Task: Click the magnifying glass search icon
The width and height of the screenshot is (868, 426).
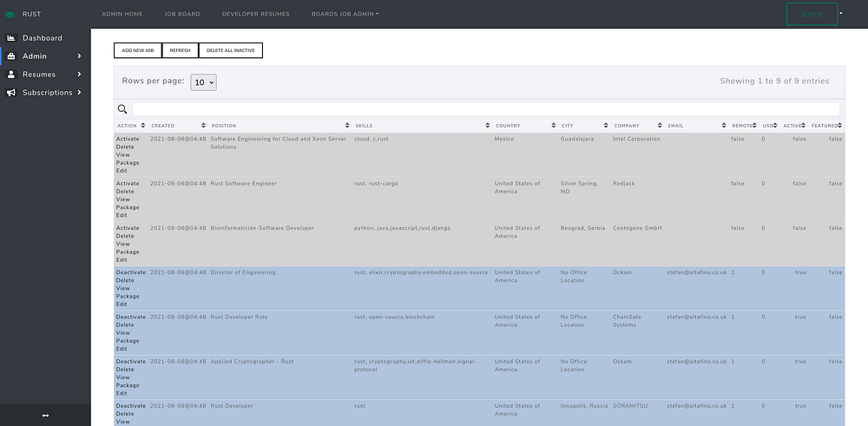Action: point(122,109)
